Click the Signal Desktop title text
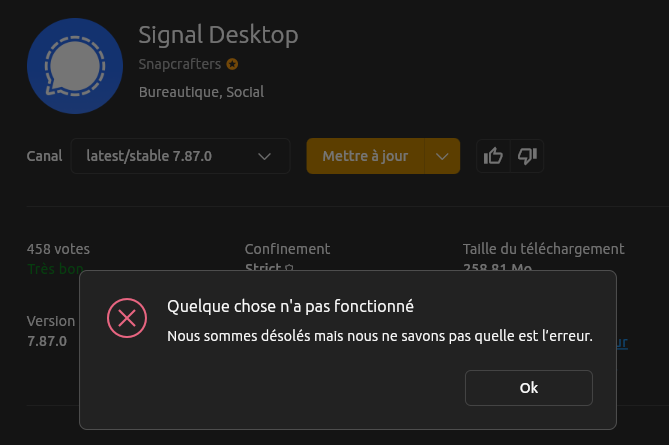Image resolution: width=669 pixels, height=445 pixels. (x=218, y=35)
